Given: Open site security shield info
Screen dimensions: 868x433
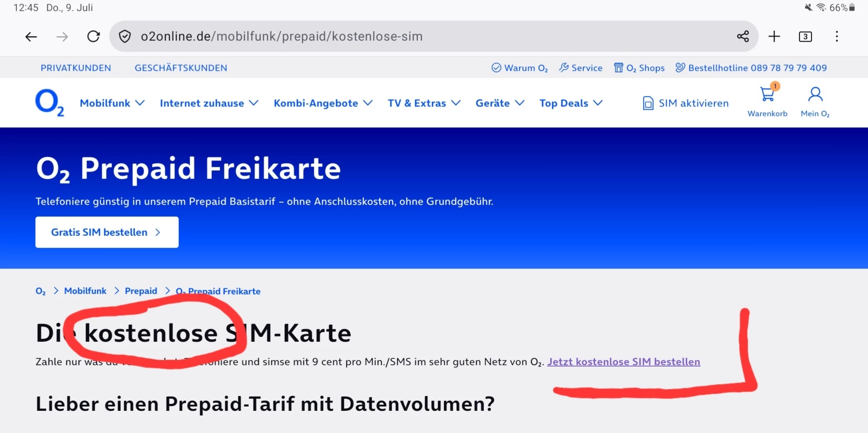Looking at the screenshot, I should pyautogui.click(x=125, y=36).
